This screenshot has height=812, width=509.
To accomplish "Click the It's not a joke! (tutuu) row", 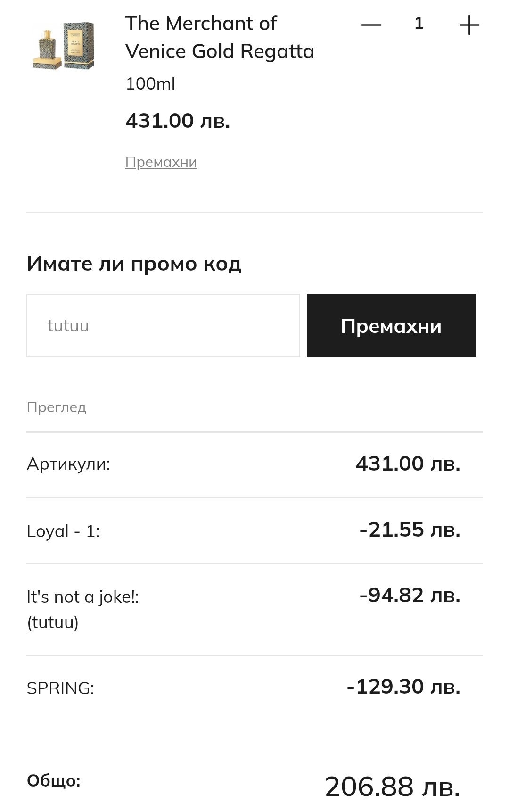I will point(254,609).
